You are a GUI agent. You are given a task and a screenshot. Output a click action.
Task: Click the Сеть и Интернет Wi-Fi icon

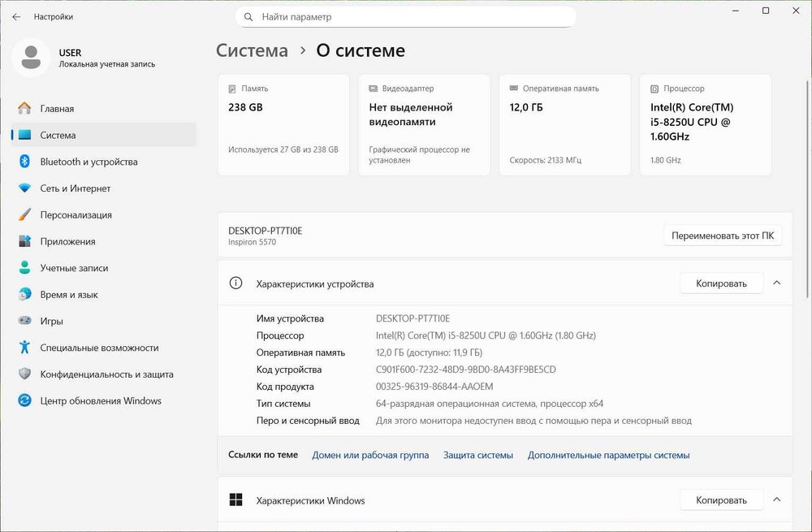click(24, 188)
